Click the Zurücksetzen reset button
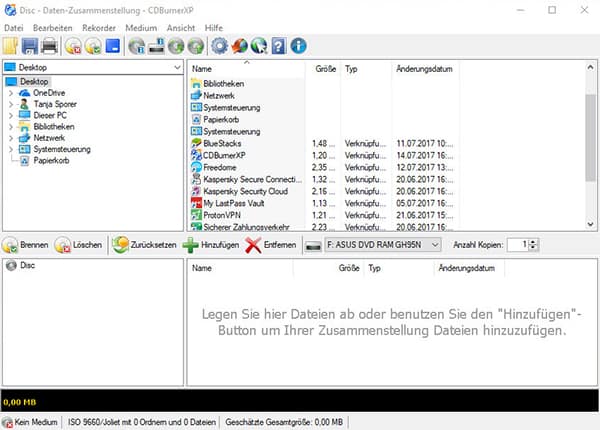Screen dimensions: 600x430 click(144, 245)
